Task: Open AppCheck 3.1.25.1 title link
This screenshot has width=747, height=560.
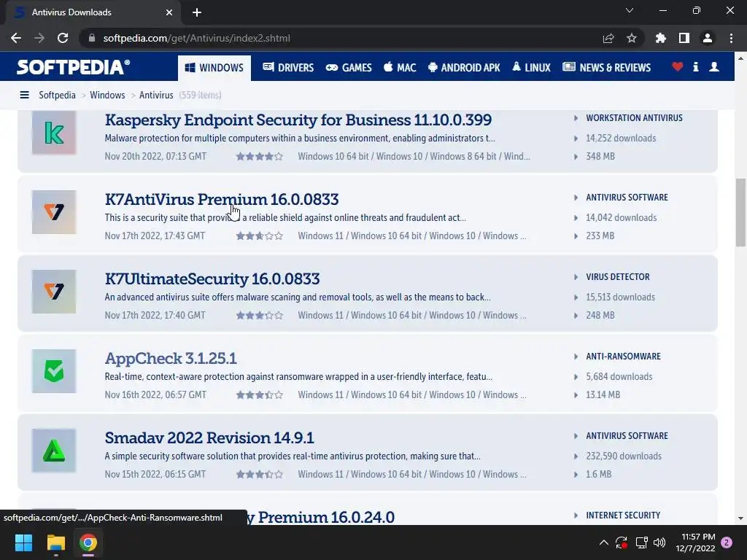Action: 171,359
